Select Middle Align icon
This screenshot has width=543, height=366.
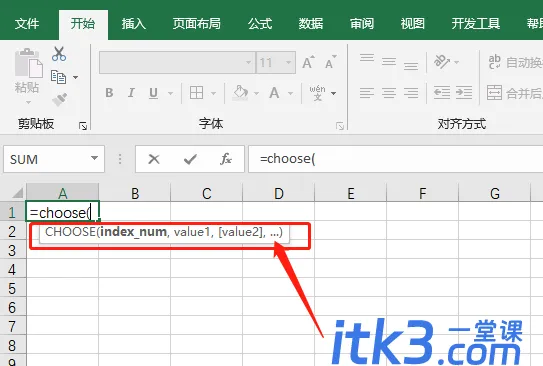click(x=389, y=62)
